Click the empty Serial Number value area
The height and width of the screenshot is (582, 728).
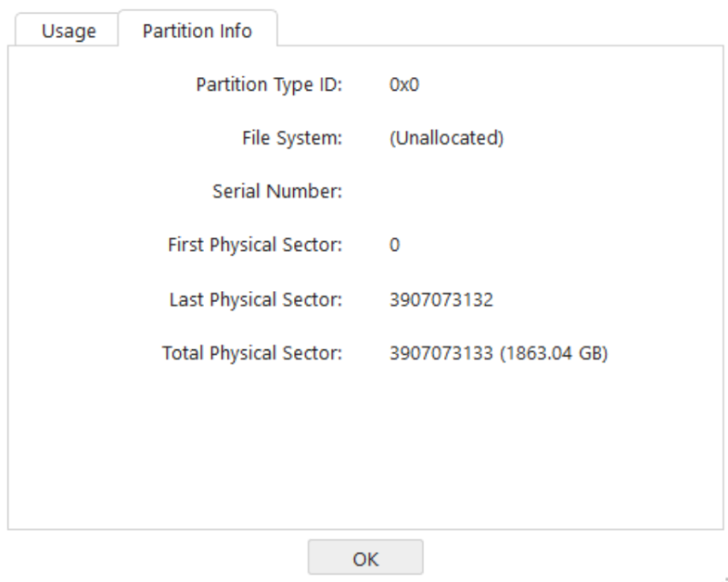coord(464,191)
